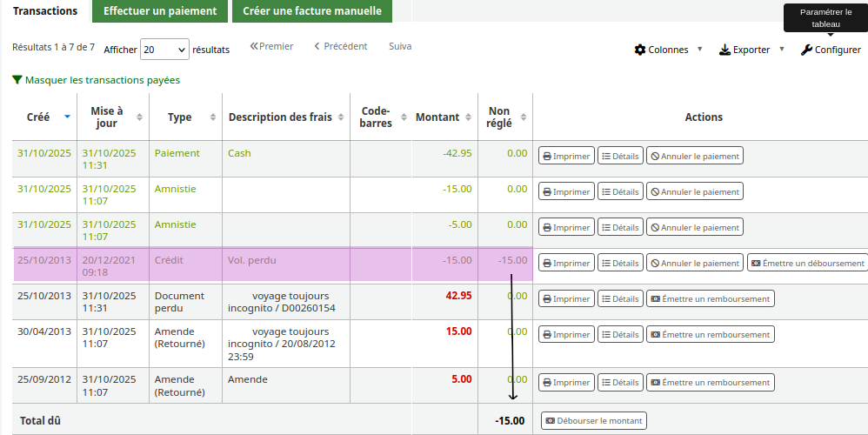This screenshot has width=868, height=435.
Task: Cancel the -5.00 Amnistie payment
Action: (694, 228)
